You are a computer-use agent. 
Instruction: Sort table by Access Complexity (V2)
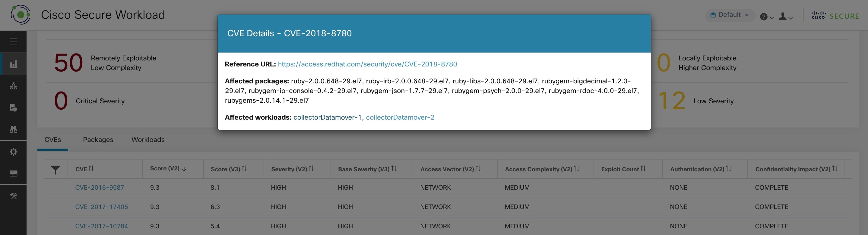[577, 169]
